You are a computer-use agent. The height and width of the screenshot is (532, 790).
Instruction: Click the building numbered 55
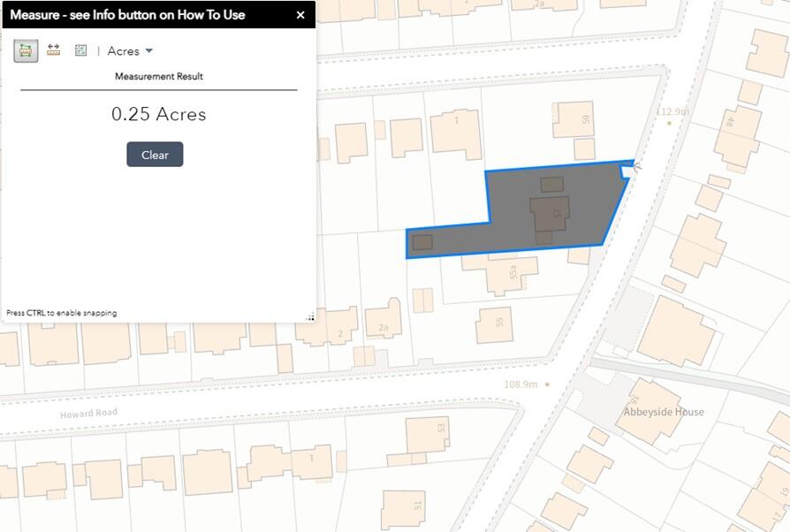tap(494, 324)
